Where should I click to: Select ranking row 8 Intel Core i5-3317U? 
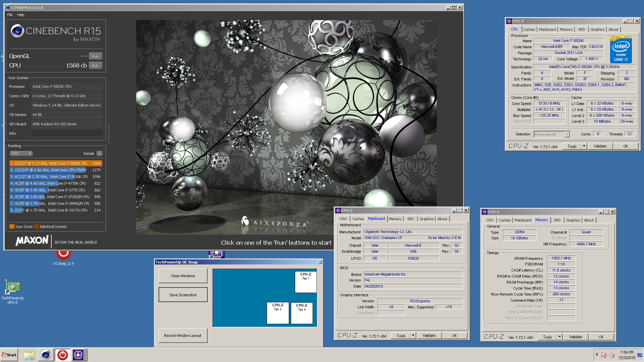tap(56, 210)
